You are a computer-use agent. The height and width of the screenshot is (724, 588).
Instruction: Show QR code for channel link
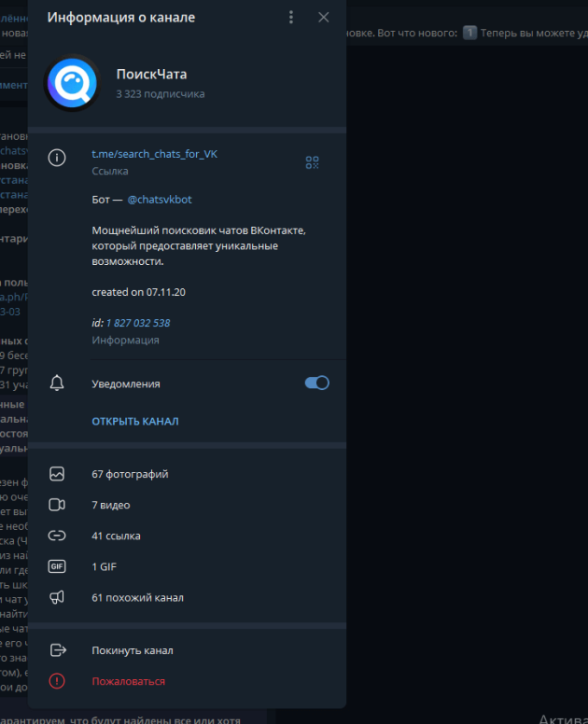pyautogui.click(x=313, y=162)
